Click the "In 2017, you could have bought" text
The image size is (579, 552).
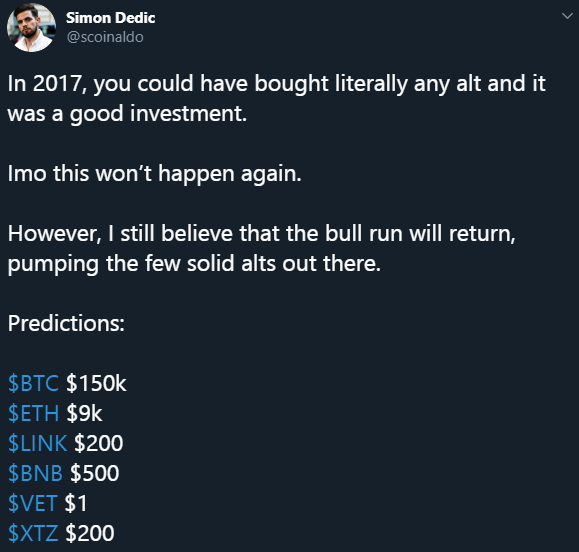168,83
